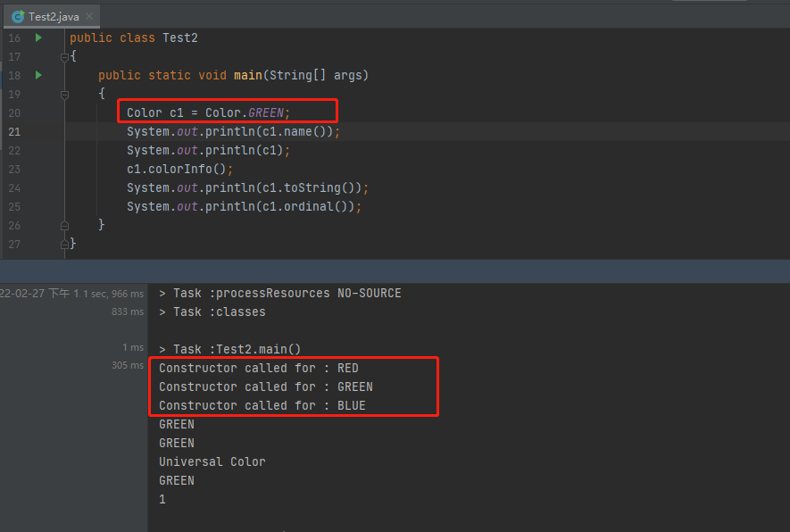Click the main method name
The height and width of the screenshot is (532, 790).
248,76
